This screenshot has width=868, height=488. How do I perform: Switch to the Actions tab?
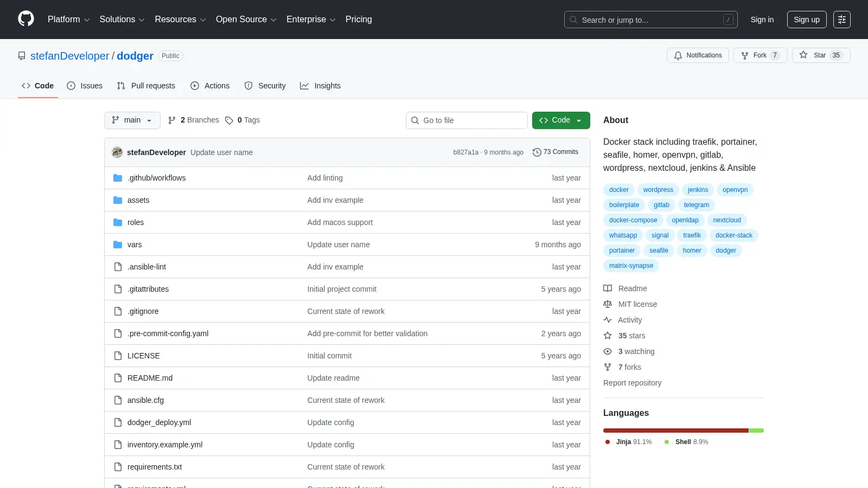pos(210,86)
